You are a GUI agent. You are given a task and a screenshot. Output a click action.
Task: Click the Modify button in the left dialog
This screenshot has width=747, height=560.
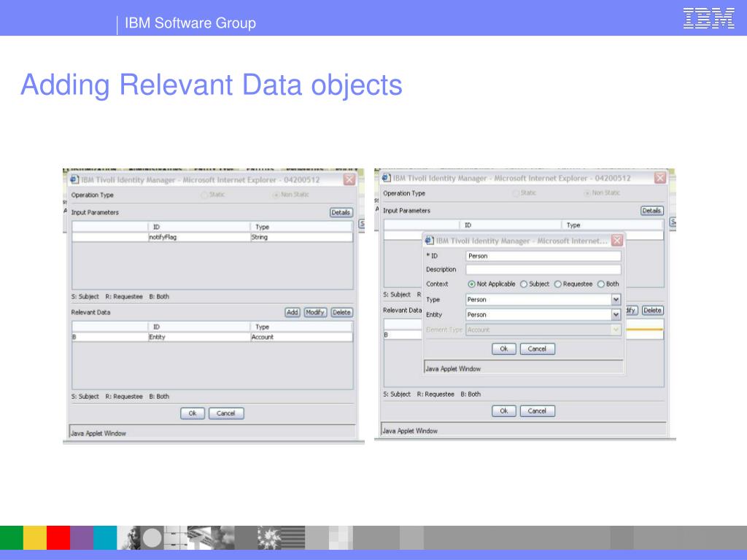point(315,312)
